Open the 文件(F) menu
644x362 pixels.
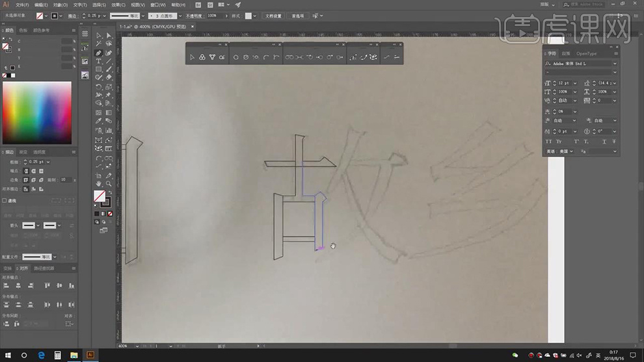point(23,5)
